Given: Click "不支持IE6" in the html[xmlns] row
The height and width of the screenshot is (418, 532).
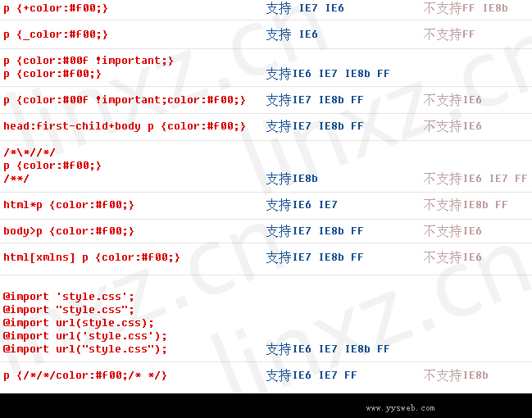Looking at the screenshot, I should (452, 257).
